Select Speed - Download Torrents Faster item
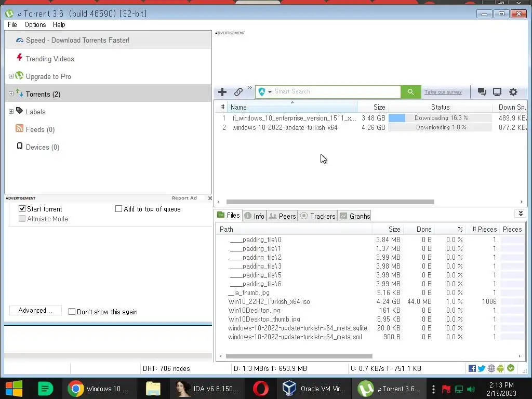 tap(108, 40)
